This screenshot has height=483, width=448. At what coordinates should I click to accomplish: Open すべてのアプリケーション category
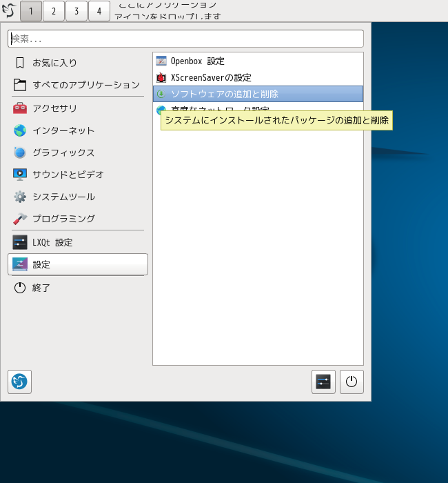click(x=77, y=85)
